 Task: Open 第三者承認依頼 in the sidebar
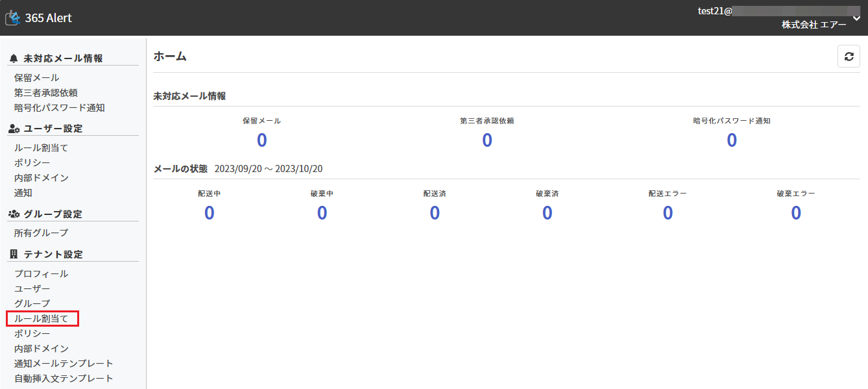tap(46, 93)
